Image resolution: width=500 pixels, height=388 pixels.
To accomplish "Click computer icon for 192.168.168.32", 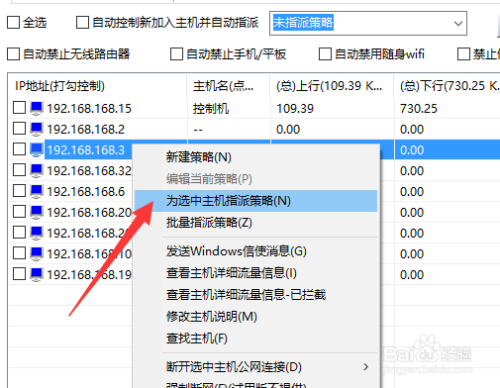I will [36, 170].
